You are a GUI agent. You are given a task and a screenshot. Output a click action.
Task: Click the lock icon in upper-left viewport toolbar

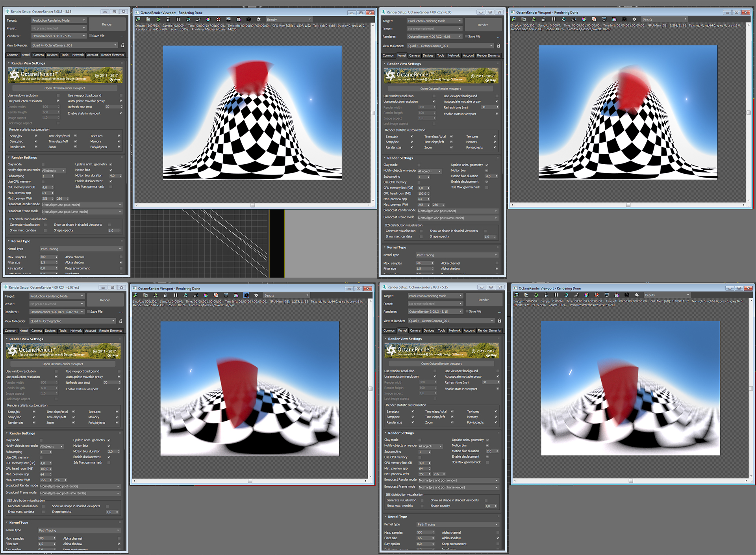tap(168, 19)
